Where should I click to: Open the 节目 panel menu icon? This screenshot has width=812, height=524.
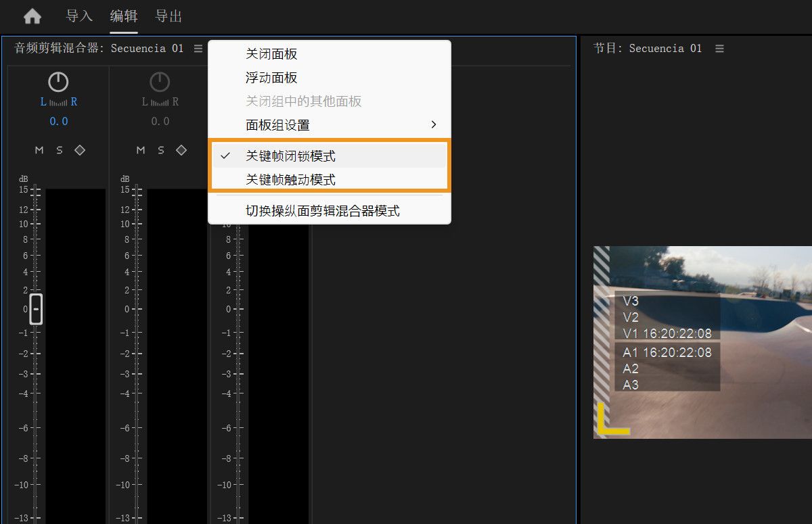(719, 49)
